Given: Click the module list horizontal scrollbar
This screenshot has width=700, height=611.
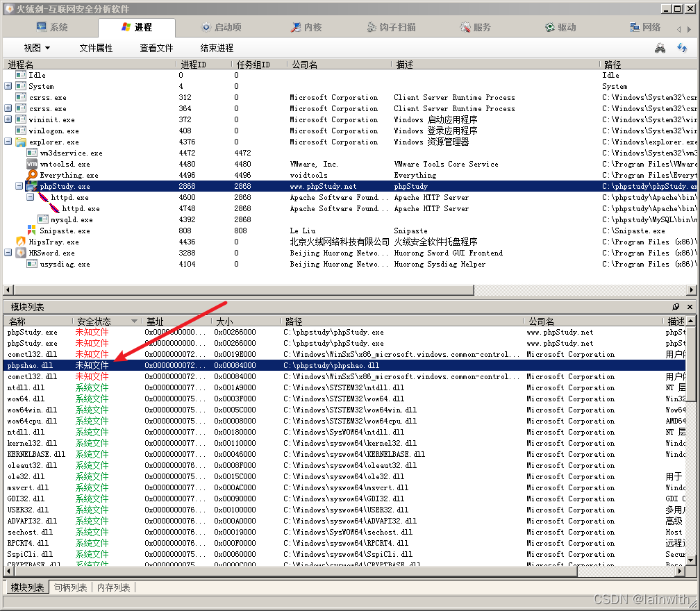Looking at the screenshot, I should coord(296,571).
